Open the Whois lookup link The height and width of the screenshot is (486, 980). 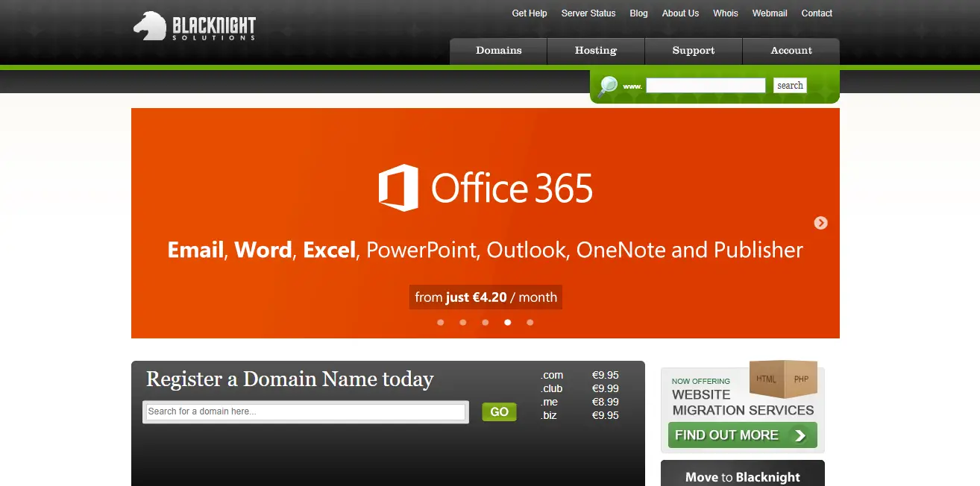[726, 13]
